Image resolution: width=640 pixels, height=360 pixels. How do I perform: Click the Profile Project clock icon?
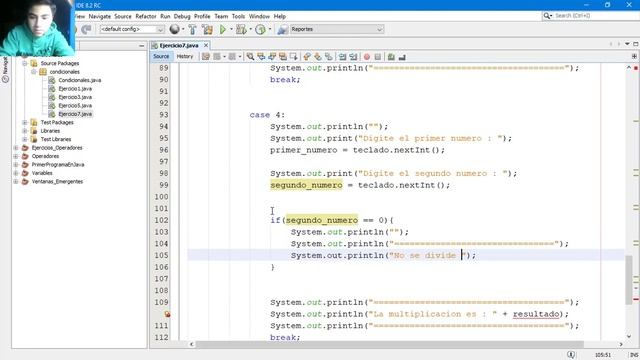pyautogui.click(x=260, y=29)
